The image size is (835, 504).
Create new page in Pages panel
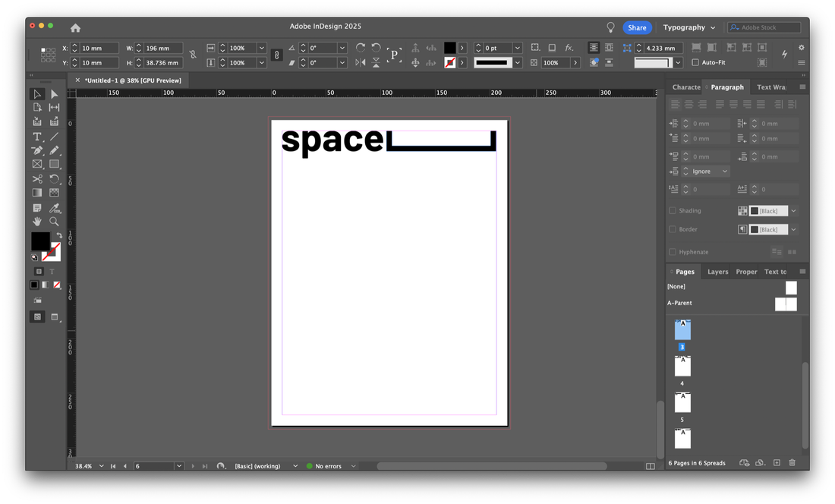(x=777, y=462)
